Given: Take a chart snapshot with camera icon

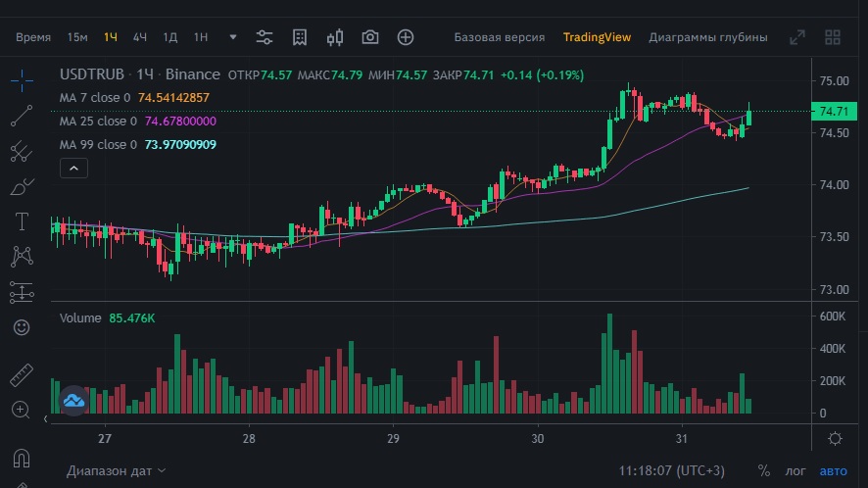Looking at the screenshot, I should click(x=369, y=37).
